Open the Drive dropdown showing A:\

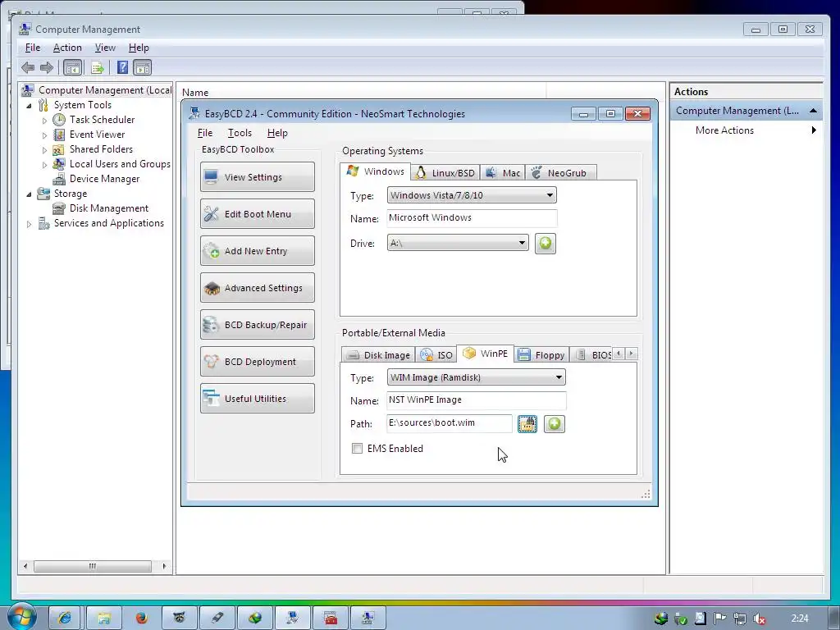tap(458, 243)
